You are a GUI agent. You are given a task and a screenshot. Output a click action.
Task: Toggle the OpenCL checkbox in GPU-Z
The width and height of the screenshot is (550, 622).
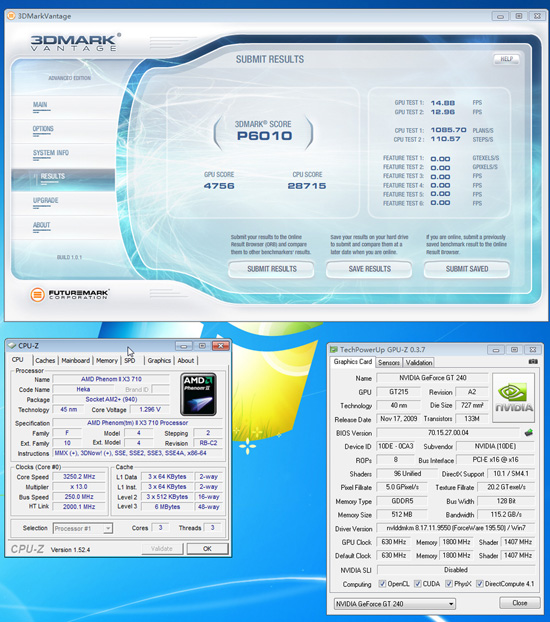click(x=382, y=584)
